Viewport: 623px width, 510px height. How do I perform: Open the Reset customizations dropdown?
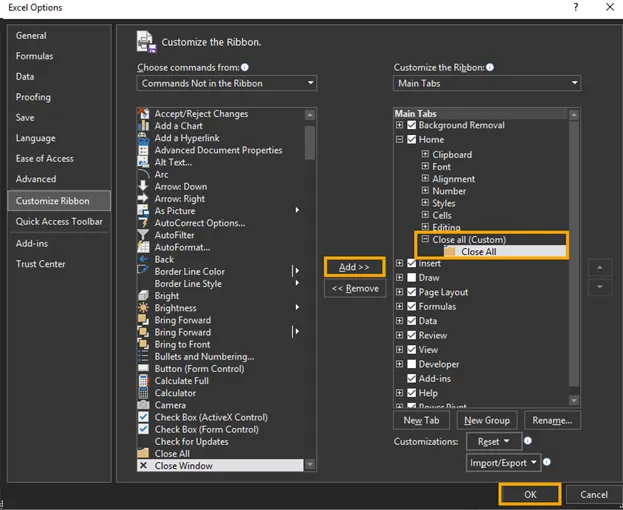pos(493,441)
